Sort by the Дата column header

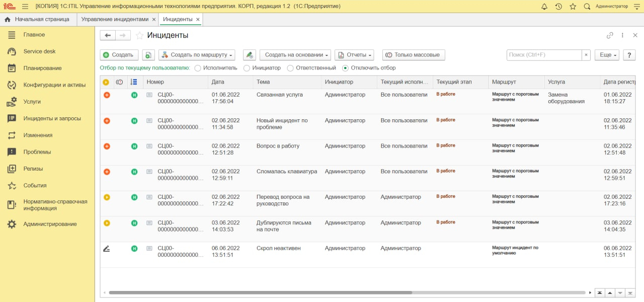(x=230, y=82)
